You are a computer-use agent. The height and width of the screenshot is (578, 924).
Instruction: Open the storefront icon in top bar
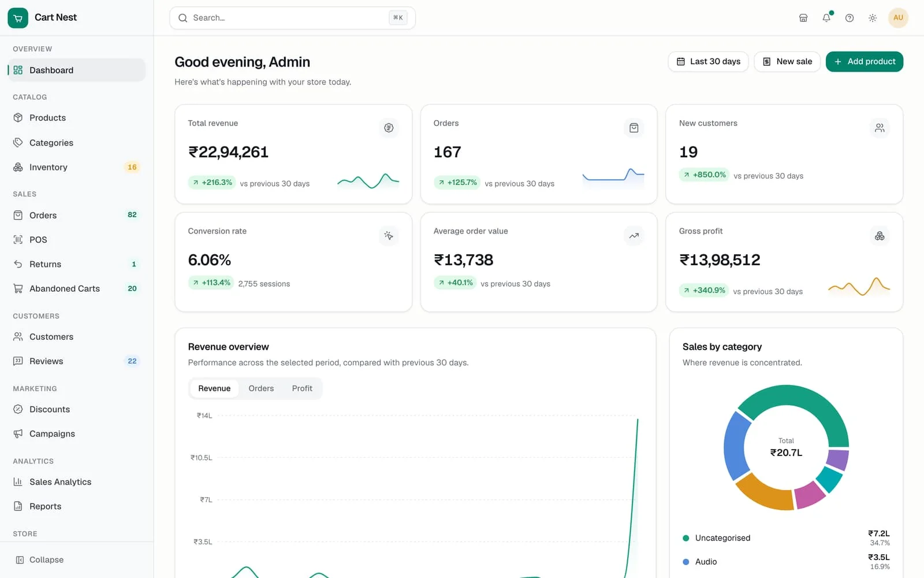point(803,18)
